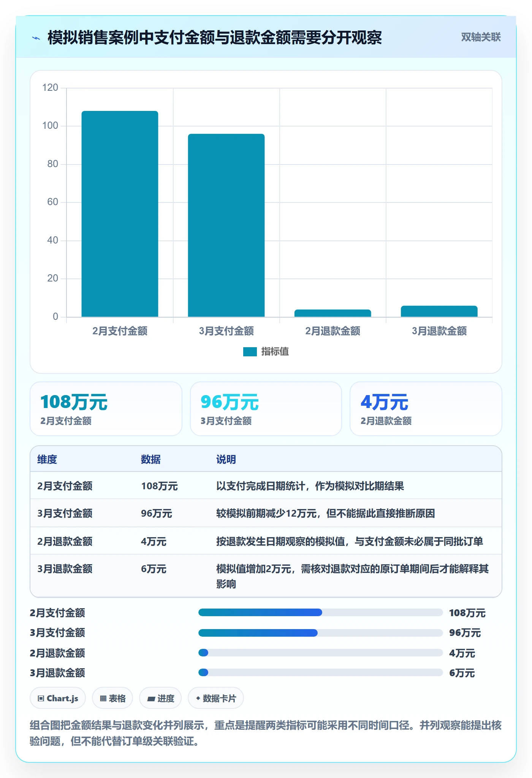Click y-axis value 120
This screenshot has width=532, height=778.
tap(50, 88)
